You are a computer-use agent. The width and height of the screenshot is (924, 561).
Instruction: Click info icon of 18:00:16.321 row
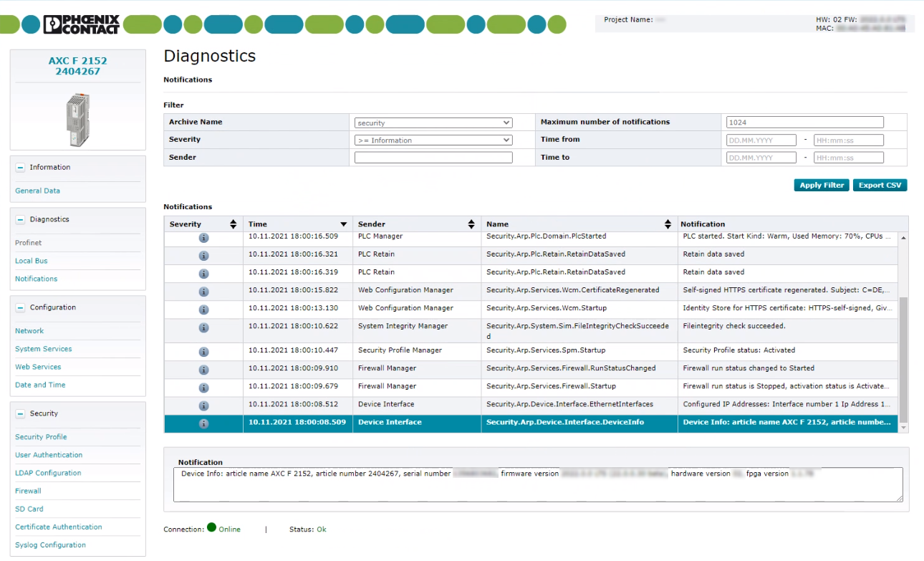click(203, 256)
